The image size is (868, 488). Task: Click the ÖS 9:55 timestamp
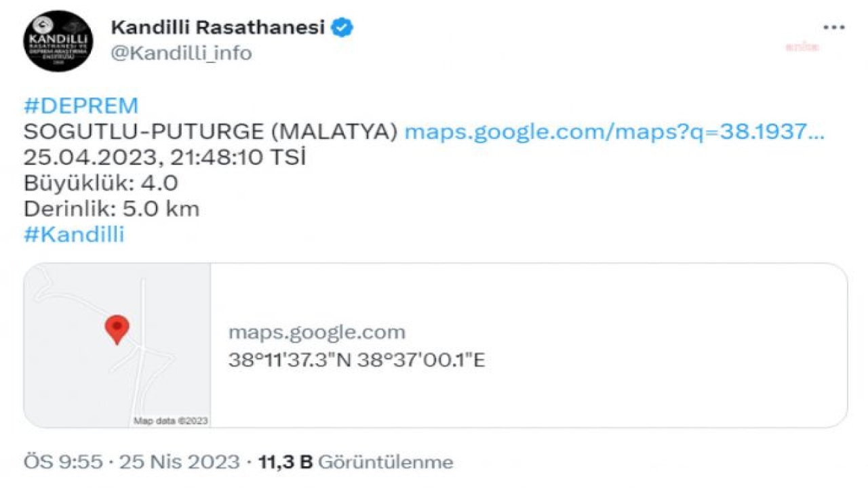[63, 462]
